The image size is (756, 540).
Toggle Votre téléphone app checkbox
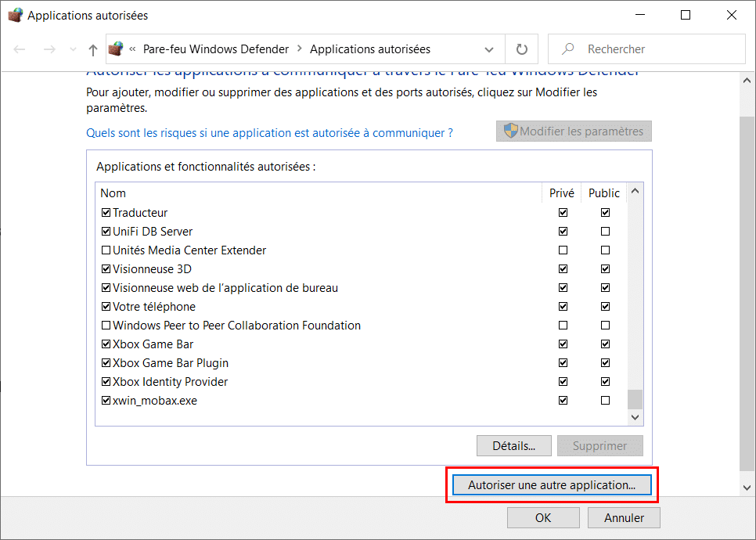[106, 307]
